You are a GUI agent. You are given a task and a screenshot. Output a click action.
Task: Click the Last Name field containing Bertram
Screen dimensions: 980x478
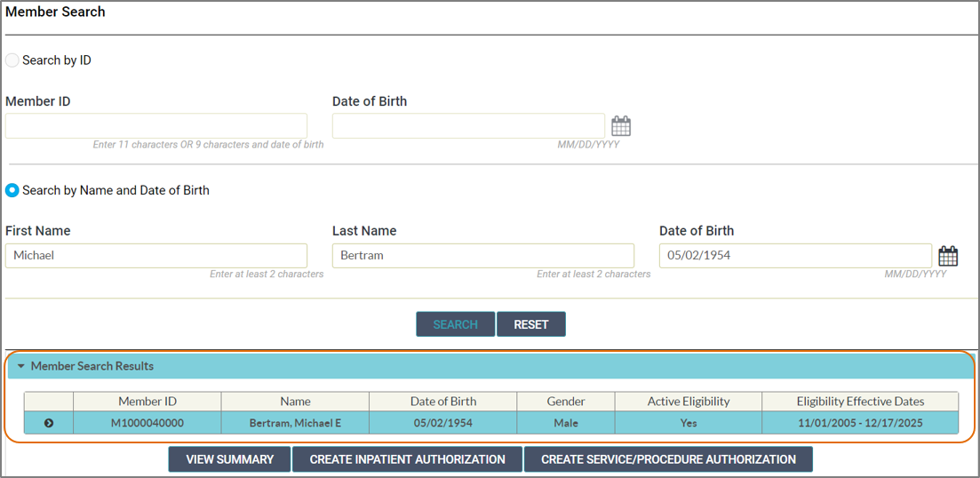coord(483,256)
